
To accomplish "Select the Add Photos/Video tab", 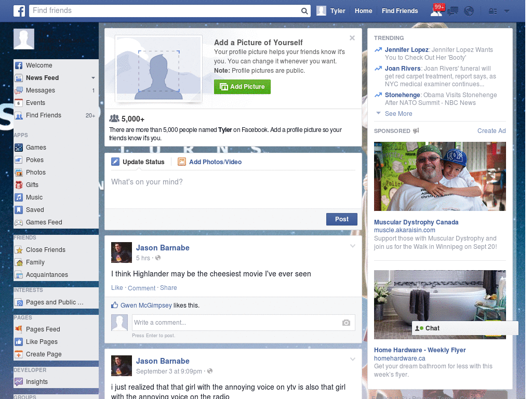I will tap(210, 162).
